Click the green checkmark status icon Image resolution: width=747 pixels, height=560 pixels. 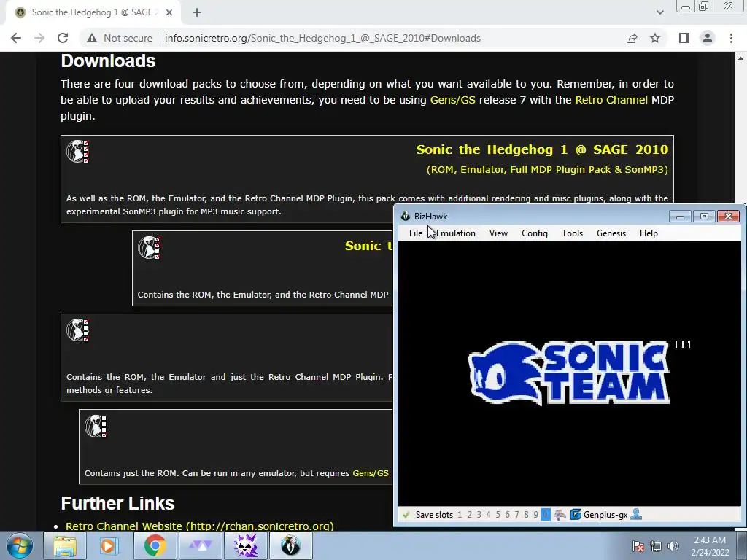tap(406, 515)
